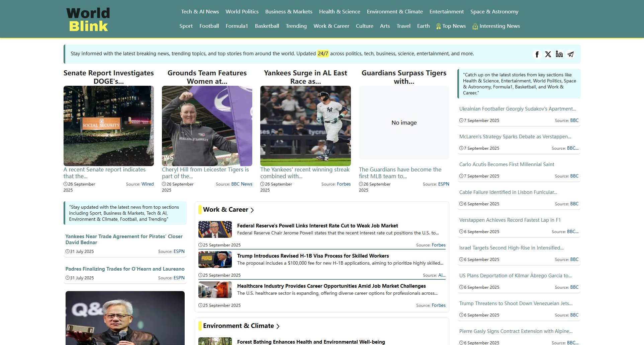Open Healthcare Industry Career Opportunities article

tap(332, 286)
